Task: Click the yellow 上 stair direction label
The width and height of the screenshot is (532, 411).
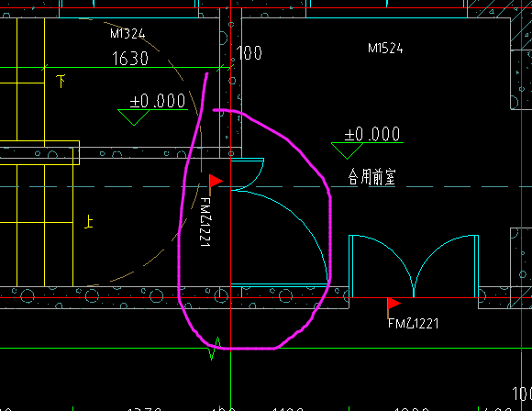Action: point(89,222)
